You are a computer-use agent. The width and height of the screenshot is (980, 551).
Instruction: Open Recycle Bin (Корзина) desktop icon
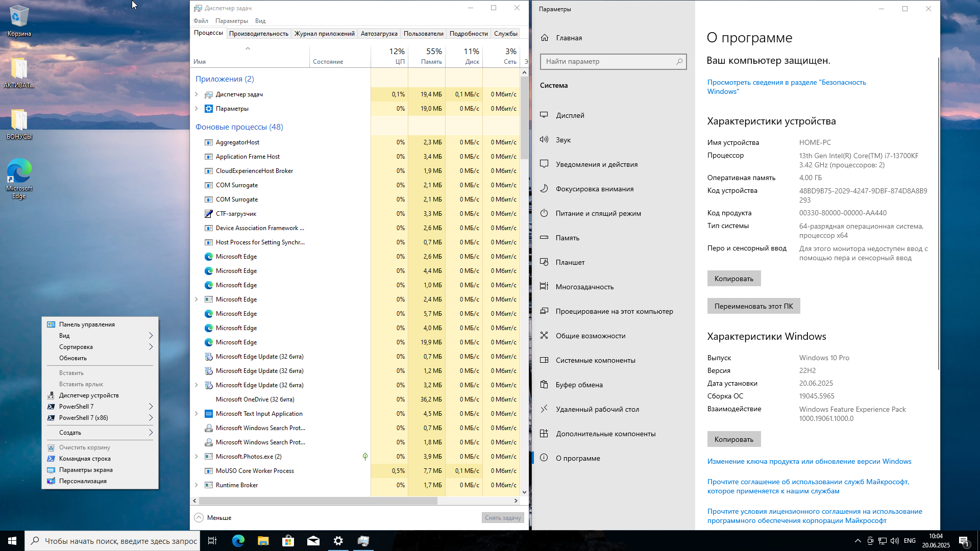pyautogui.click(x=19, y=21)
